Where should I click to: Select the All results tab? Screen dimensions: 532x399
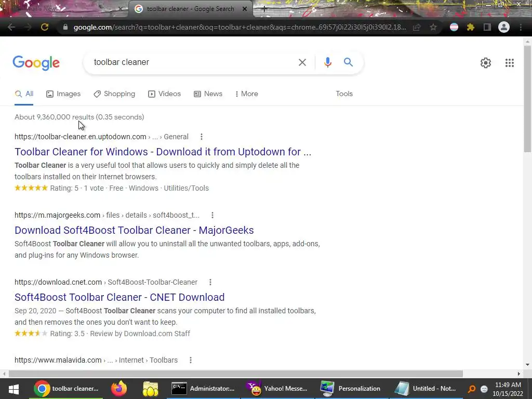(24, 94)
